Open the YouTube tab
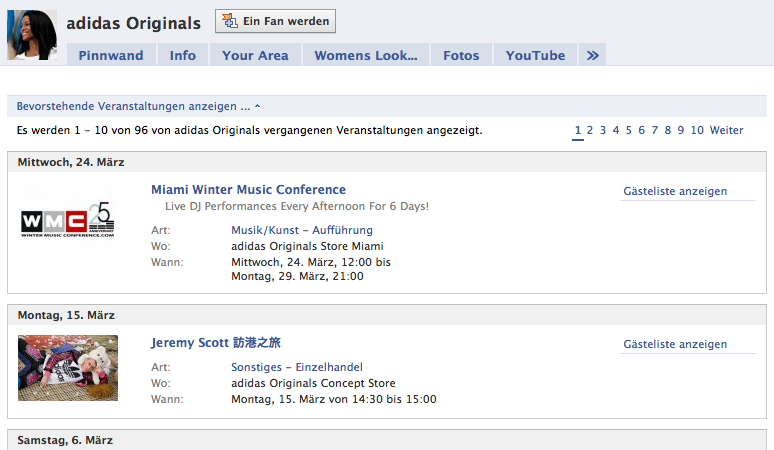This screenshot has height=450, width=774. pyautogui.click(x=535, y=55)
